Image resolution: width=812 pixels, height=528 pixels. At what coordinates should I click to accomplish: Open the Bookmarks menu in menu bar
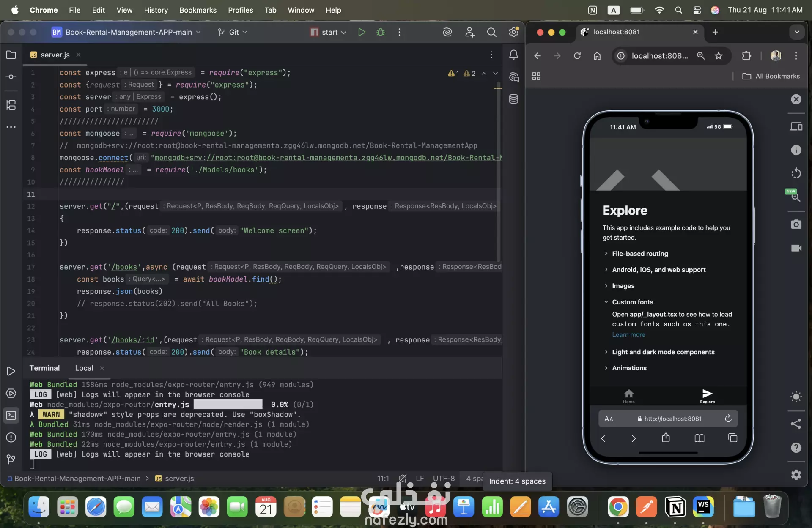[198, 10]
